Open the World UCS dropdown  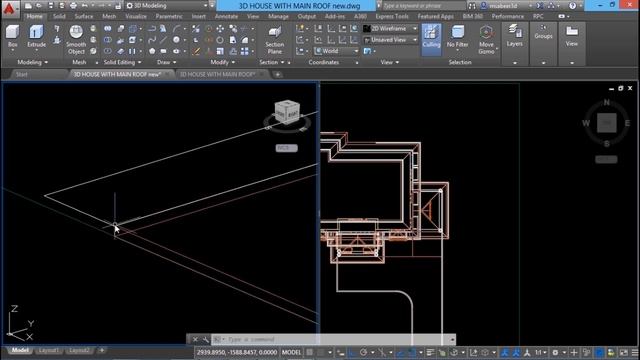[x=337, y=51]
